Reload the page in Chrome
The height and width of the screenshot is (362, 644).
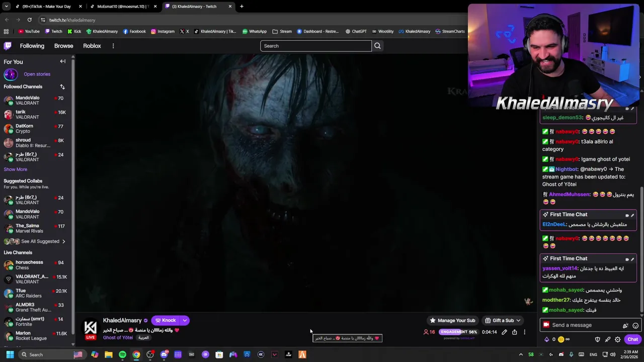point(30,20)
